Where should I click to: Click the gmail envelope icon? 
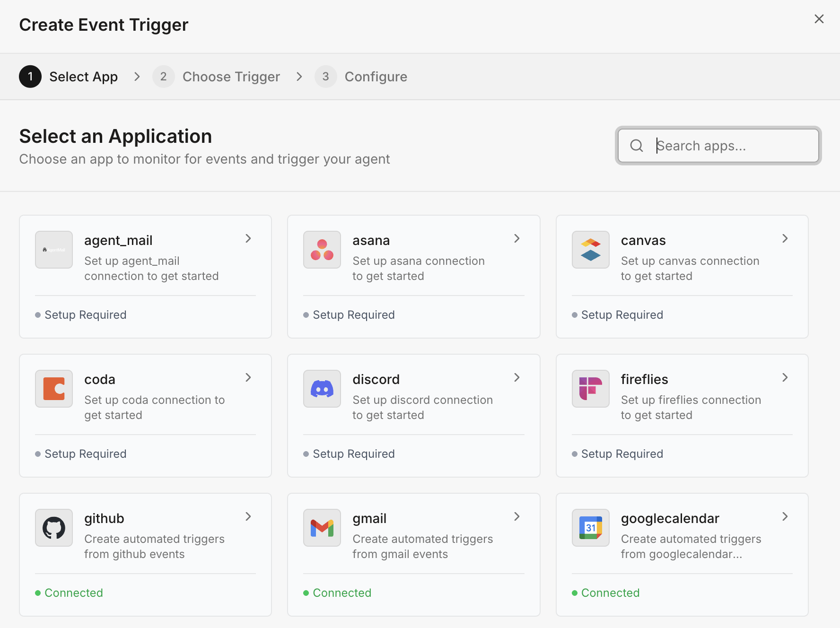pyautogui.click(x=322, y=528)
